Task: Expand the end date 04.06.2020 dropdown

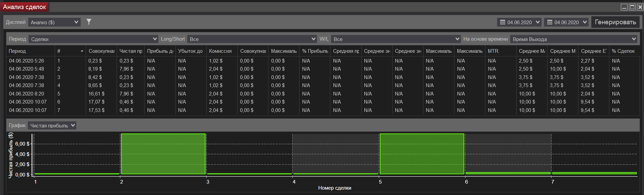Action: [585, 22]
